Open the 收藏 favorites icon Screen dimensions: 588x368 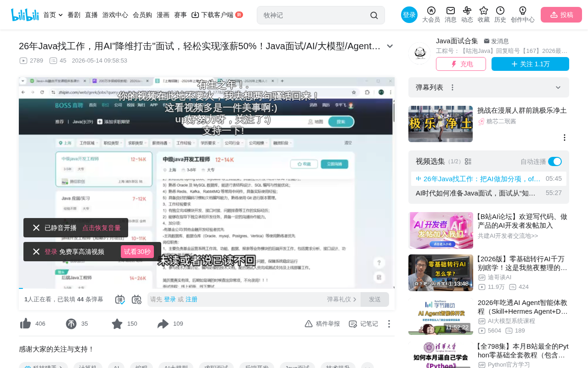484,15
